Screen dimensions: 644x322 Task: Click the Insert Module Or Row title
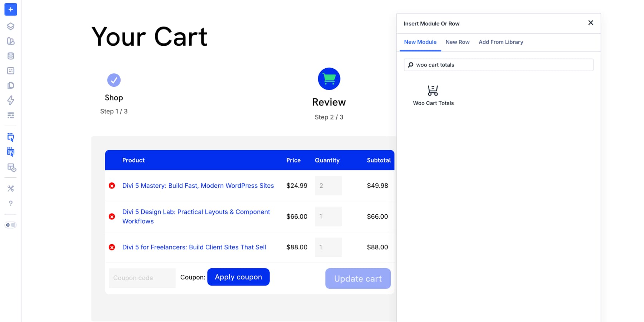[431, 24]
